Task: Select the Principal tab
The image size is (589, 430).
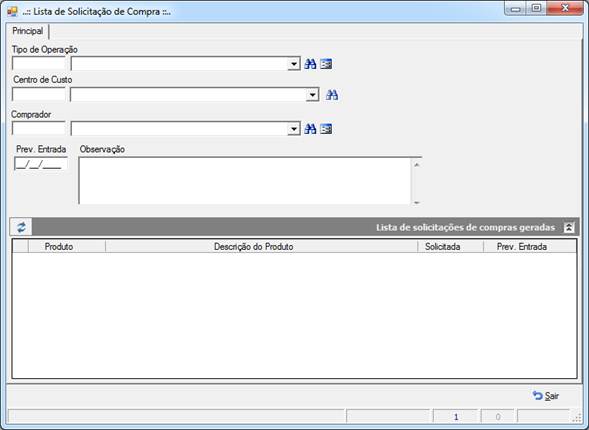Action: click(28, 31)
